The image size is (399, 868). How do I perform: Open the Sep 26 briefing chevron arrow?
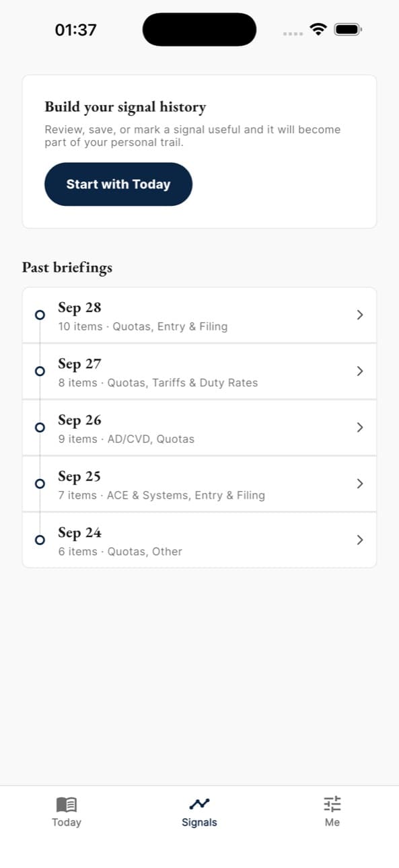pyautogui.click(x=360, y=427)
